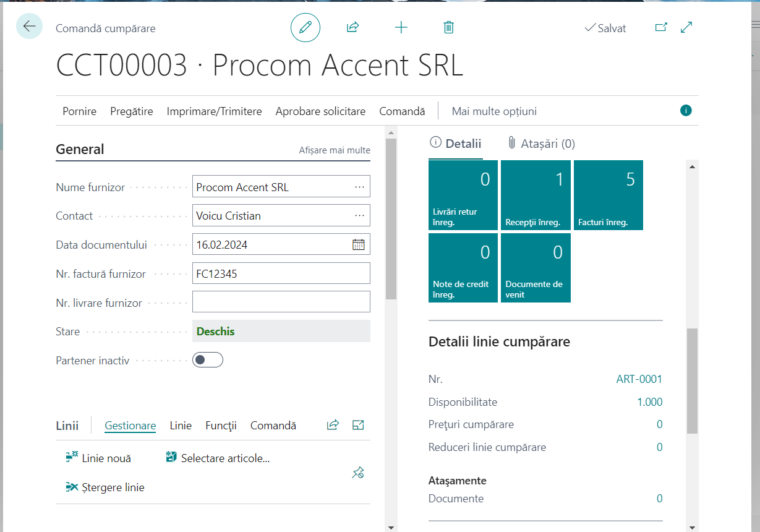Viewport: 760px width, 532px height.
Task: Expand Mai multe opțiuni menu
Action: tap(494, 111)
